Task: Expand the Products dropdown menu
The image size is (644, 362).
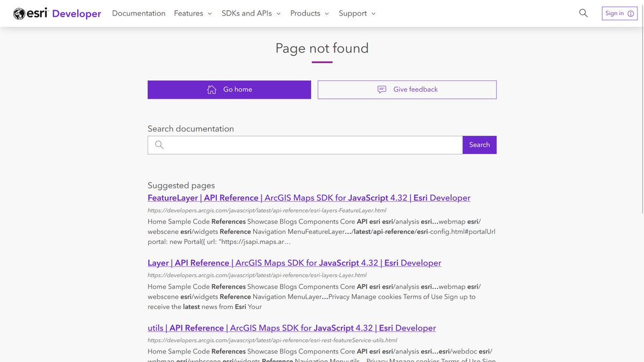Action: [310, 13]
